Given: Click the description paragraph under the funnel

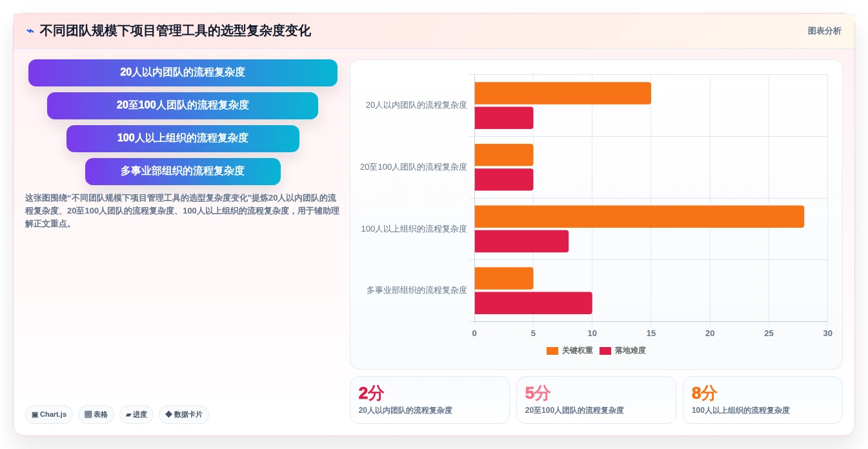Looking at the screenshot, I should pyautogui.click(x=182, y=211).
